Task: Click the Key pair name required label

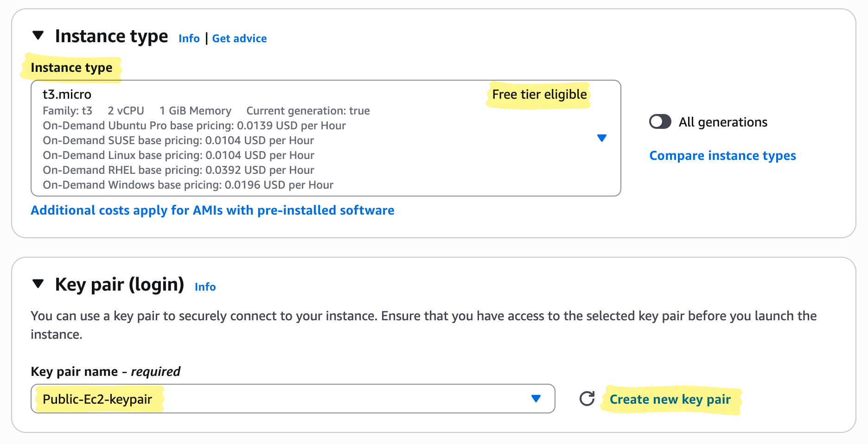Action: [x=105, y=372]
